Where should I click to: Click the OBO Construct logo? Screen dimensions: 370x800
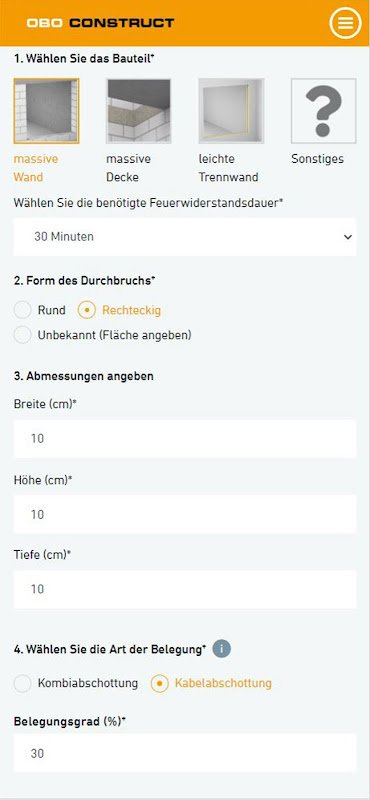101,23
